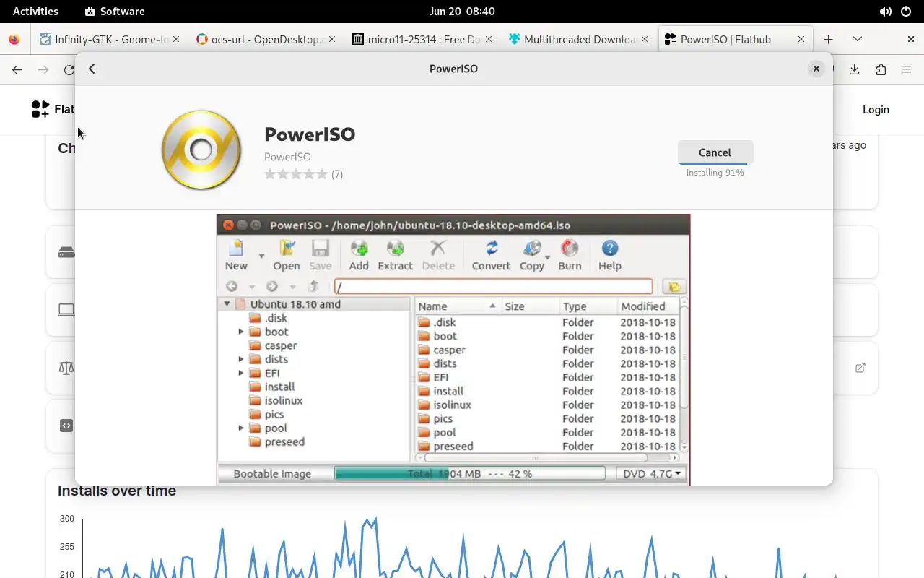Click the scales license icon on Flathub page
Image resolution: width=924 pixels, height=578 pixels.
[66, 368]
